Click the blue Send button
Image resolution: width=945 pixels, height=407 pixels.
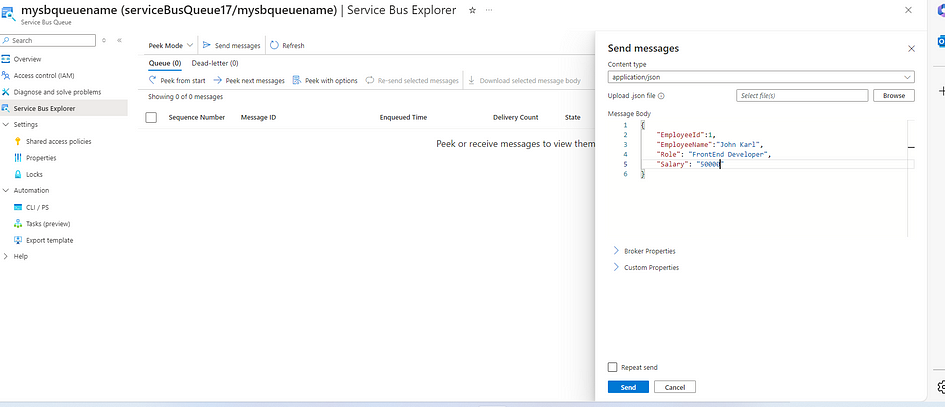[x=628, y=387]
